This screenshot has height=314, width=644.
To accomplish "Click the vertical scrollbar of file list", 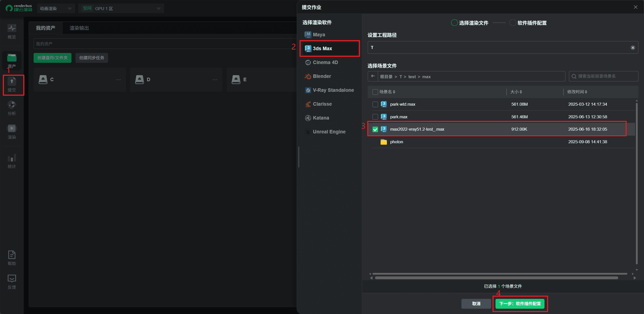I will [637, 184].
